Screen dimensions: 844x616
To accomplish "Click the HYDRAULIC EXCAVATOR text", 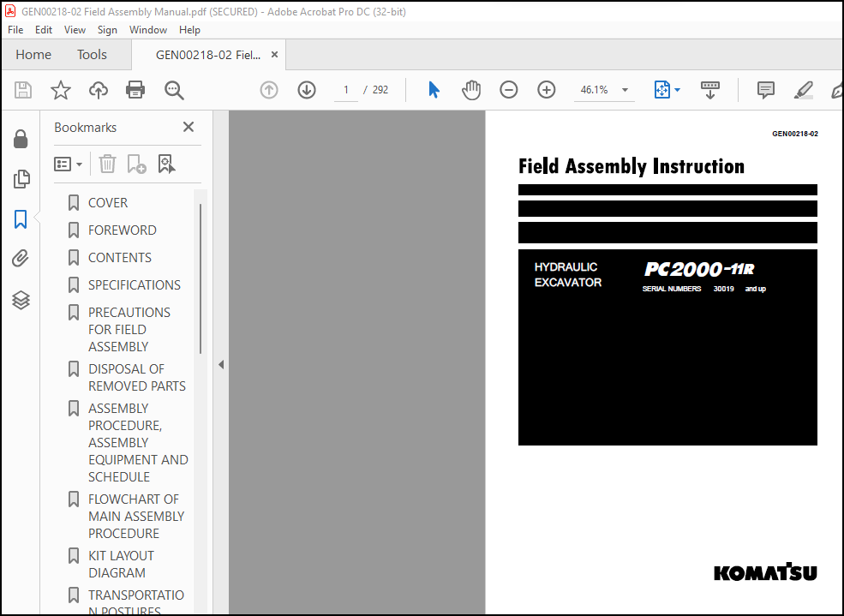I will point(567,274).
